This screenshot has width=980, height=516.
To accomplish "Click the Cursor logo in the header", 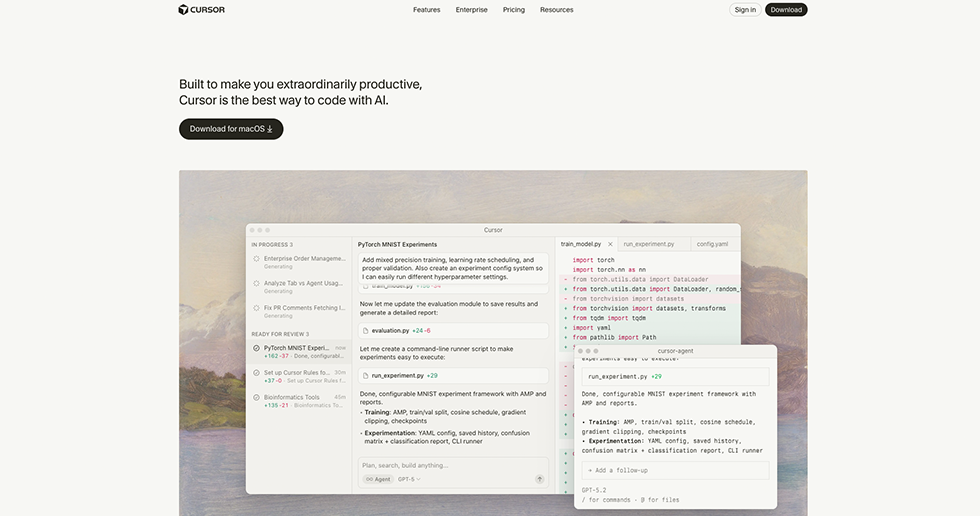I will coord(201,10).
